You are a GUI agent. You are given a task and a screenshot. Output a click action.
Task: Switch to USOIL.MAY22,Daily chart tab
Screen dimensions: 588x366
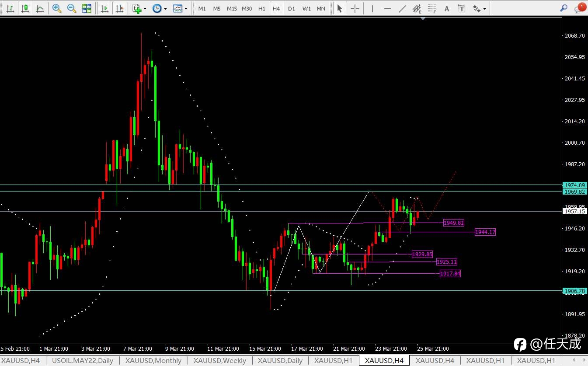point(82,361)
